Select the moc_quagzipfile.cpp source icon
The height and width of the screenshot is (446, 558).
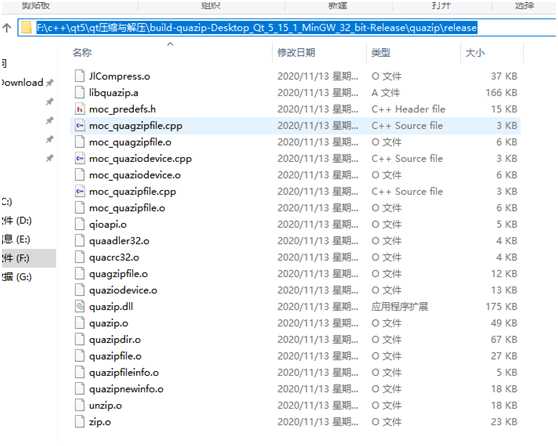click(x=80, y=125)
